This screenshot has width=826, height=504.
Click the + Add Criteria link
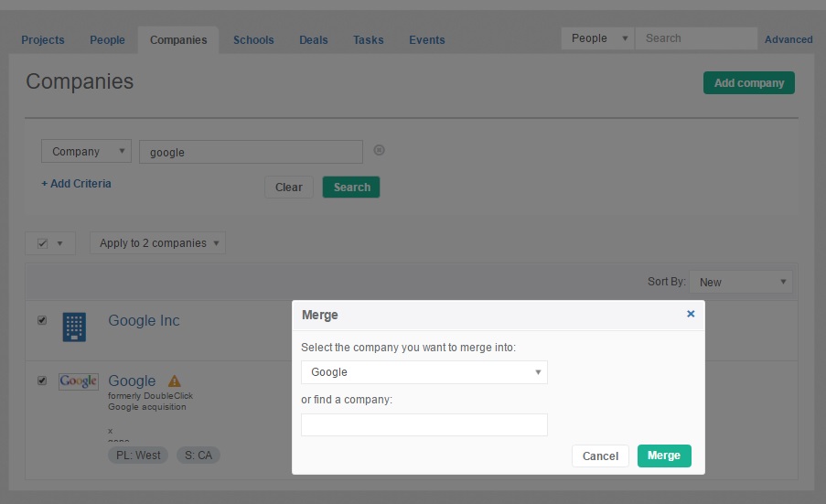click(x=77, y=183)
